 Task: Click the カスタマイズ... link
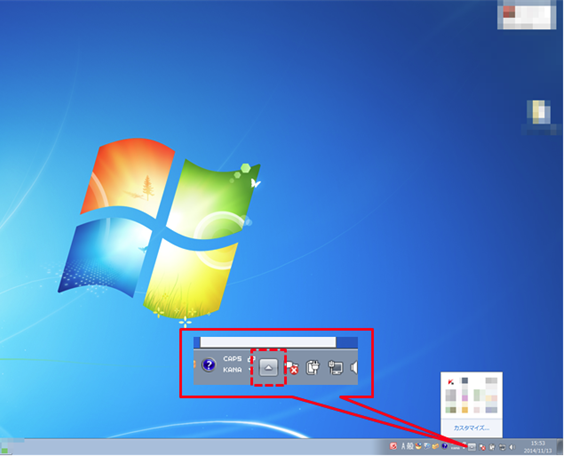pos(471,428)
